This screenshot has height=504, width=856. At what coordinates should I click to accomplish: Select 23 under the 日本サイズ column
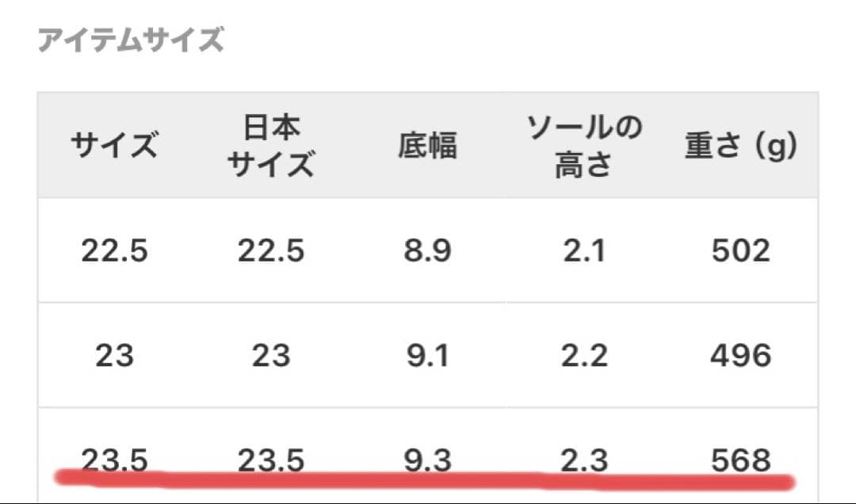pyautogui.click(x=270, y=355)
